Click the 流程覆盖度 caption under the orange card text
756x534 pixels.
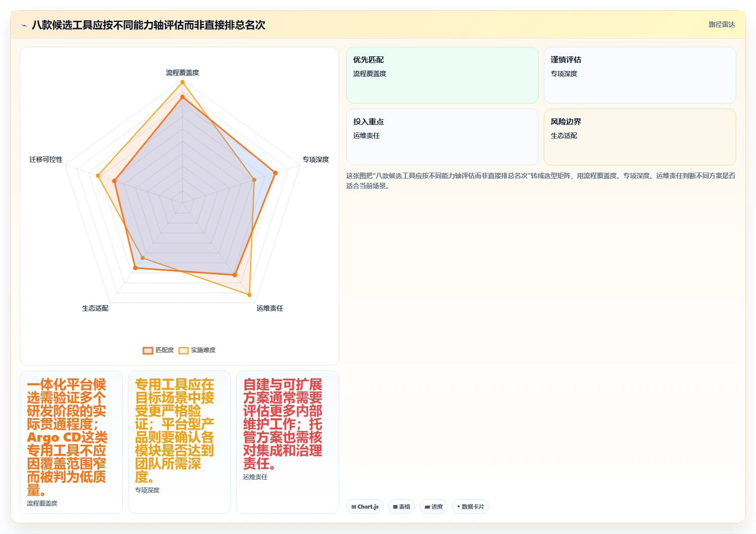[42, 504]
